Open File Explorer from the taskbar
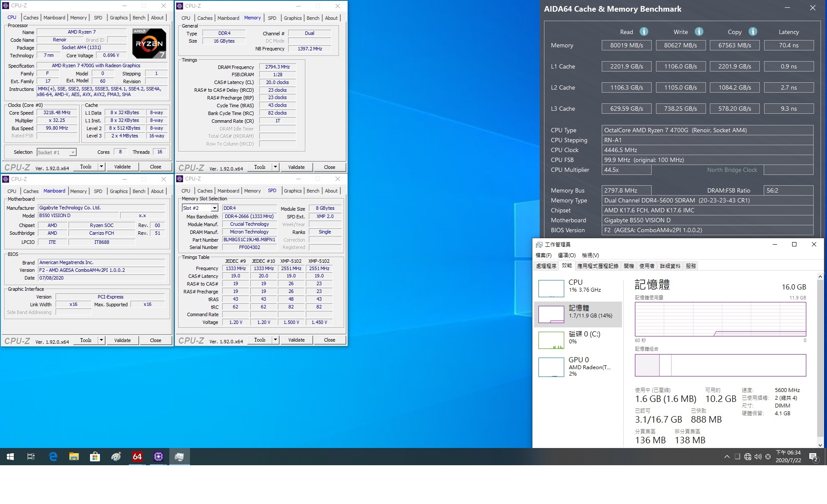This screenshot has width=827, height=504. 74,457
